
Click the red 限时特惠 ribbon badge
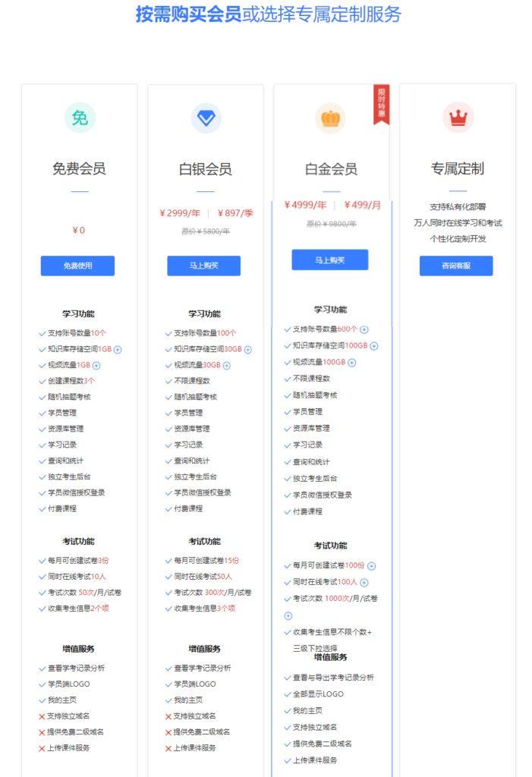[382, 102]
